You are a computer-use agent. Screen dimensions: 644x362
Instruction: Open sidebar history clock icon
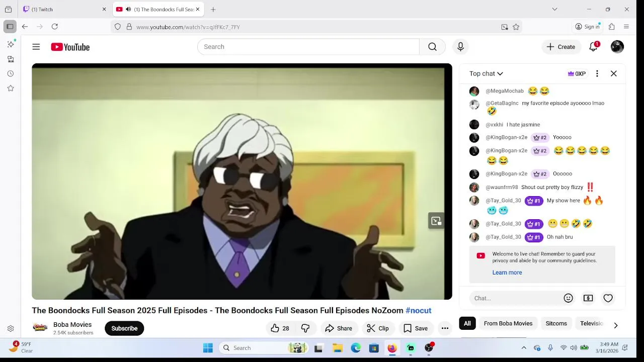click(x=11, y=73)
